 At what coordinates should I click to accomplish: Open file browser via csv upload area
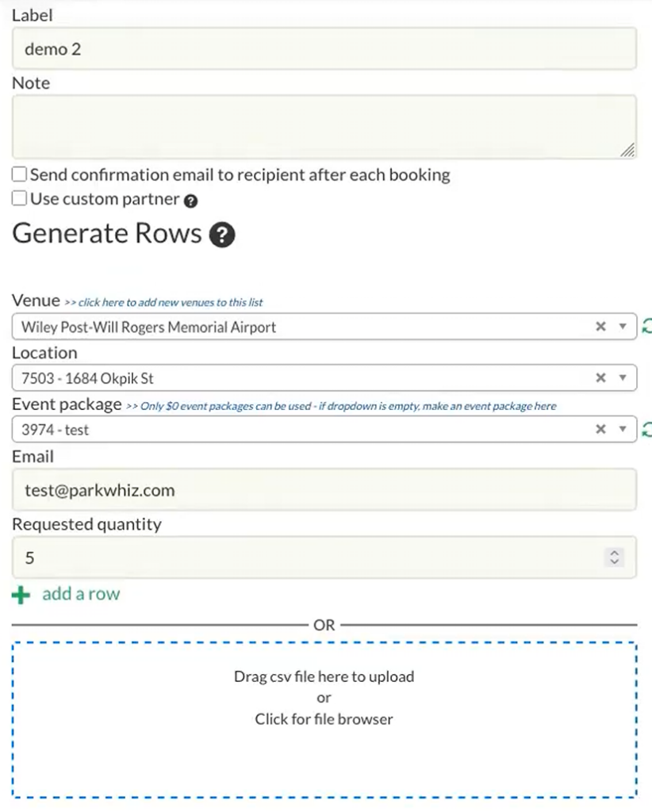[324, 719]
